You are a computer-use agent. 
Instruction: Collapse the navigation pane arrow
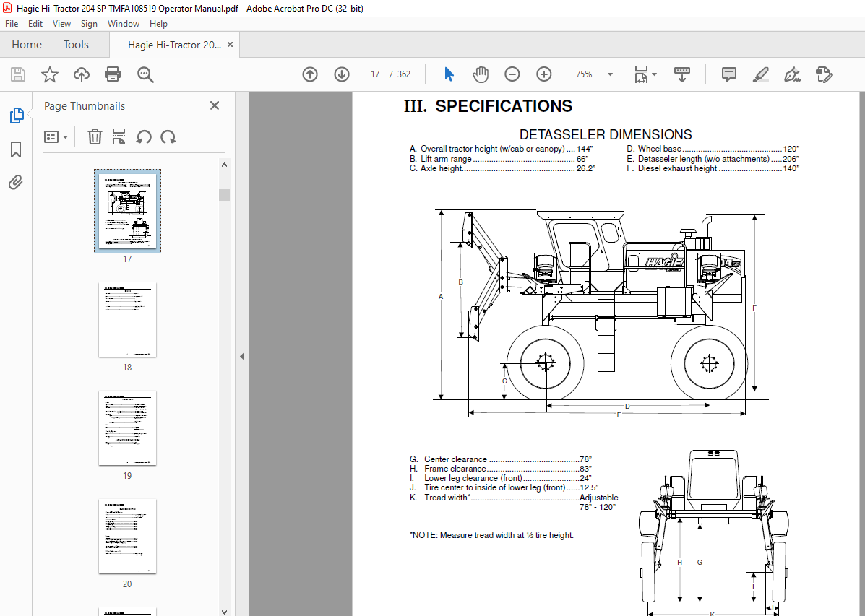point(242,356)
